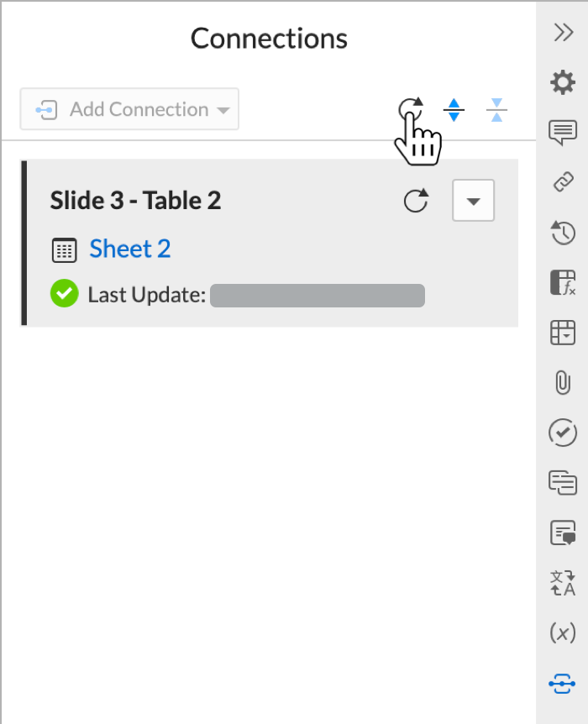
Task: Open the variables (x) icon panel
Action: [563, 632]
